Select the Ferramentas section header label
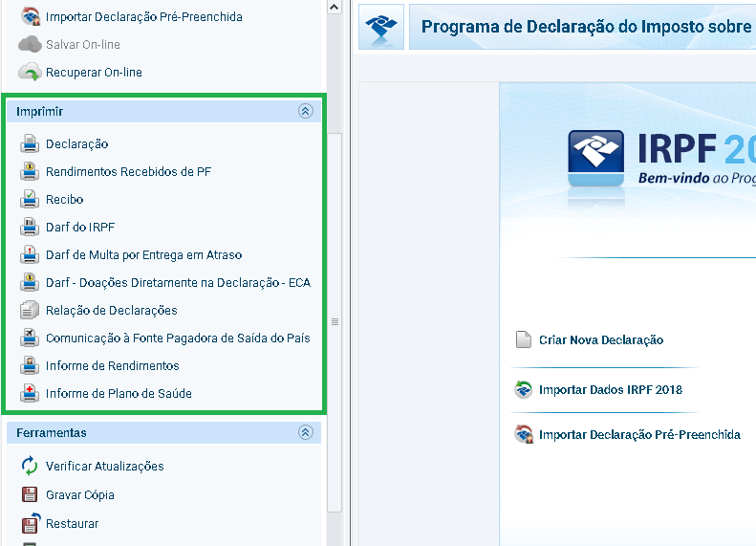 point(51,432)
